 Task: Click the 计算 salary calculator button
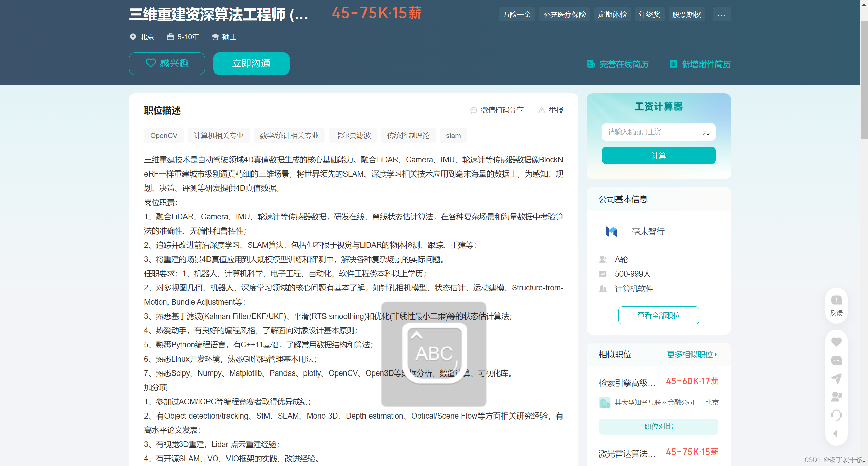click(658, 156)
